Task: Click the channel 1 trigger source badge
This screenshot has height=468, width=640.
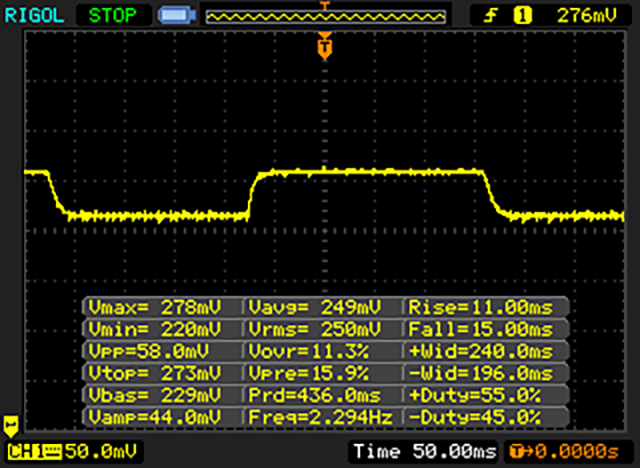Action: coord(522,16)
